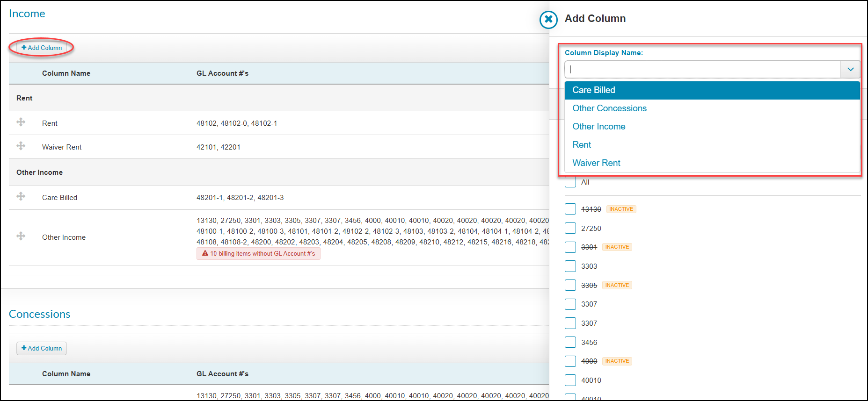Enable the inactive 3305 account checkbox
Viewport: 868px width, 401px height.
(x=570, y=285)
